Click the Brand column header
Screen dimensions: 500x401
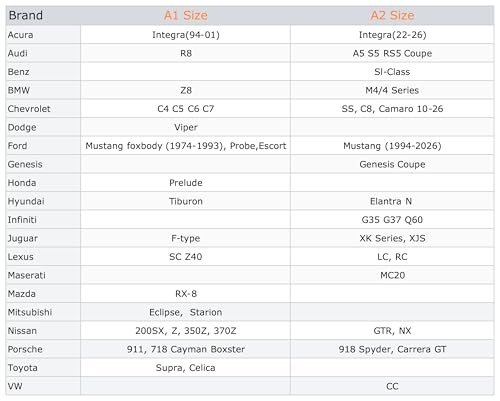(x=43, y=15)
